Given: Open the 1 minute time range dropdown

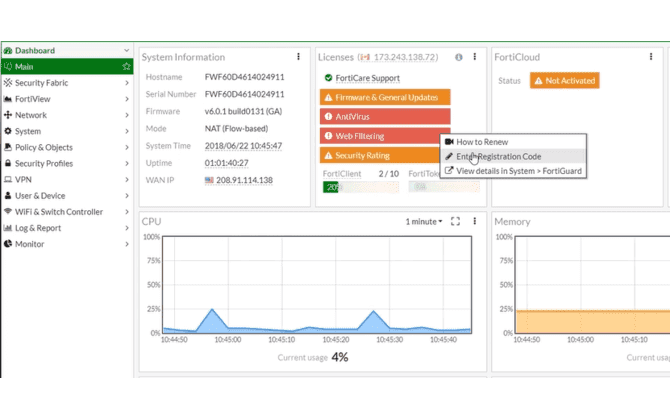Looking at the screenshot, I should tap(423, 222).
